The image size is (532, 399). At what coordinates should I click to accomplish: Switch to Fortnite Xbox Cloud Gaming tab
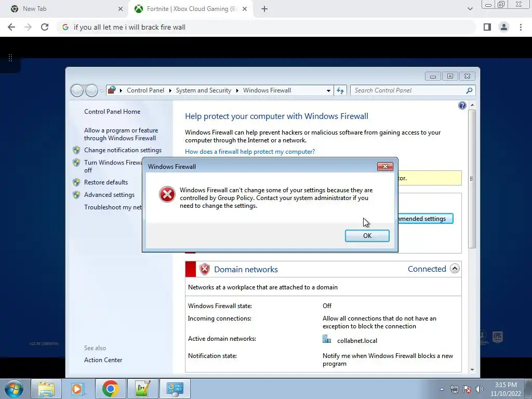190,9
